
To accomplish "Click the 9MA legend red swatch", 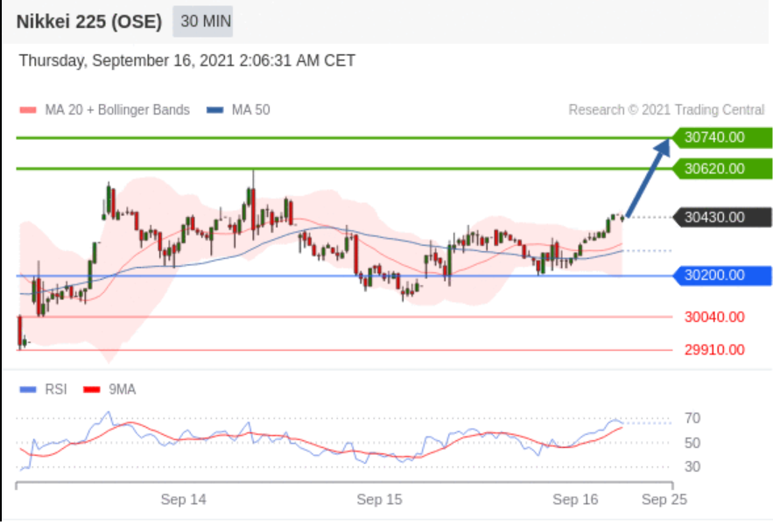I will pos(92,389).
